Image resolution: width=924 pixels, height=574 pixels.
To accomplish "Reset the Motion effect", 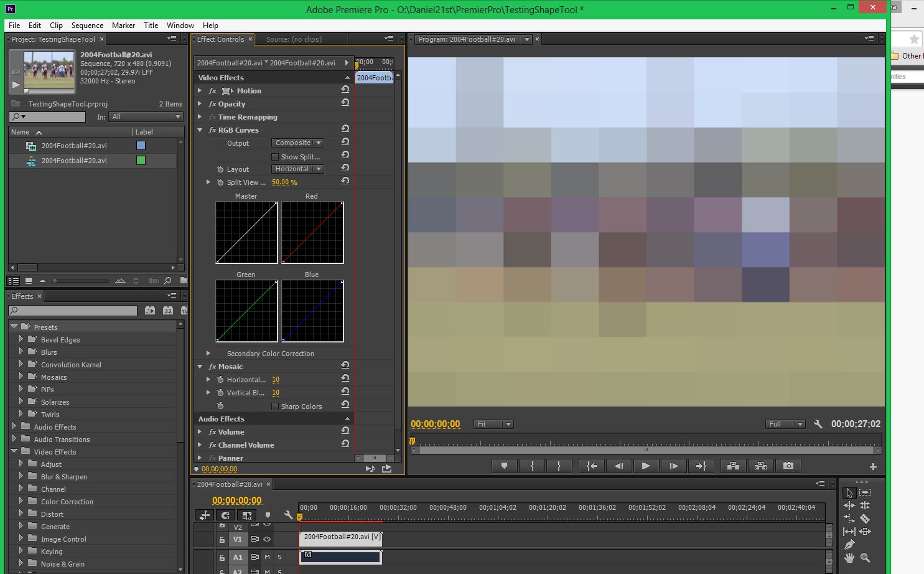I will [x=345, y=90].
